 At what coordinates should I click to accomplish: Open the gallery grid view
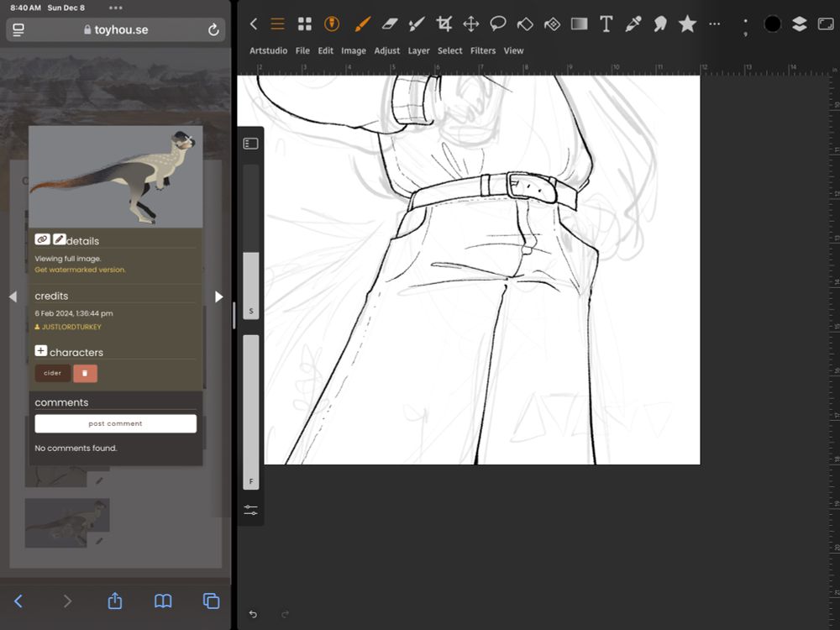click(x=305, y=24)
